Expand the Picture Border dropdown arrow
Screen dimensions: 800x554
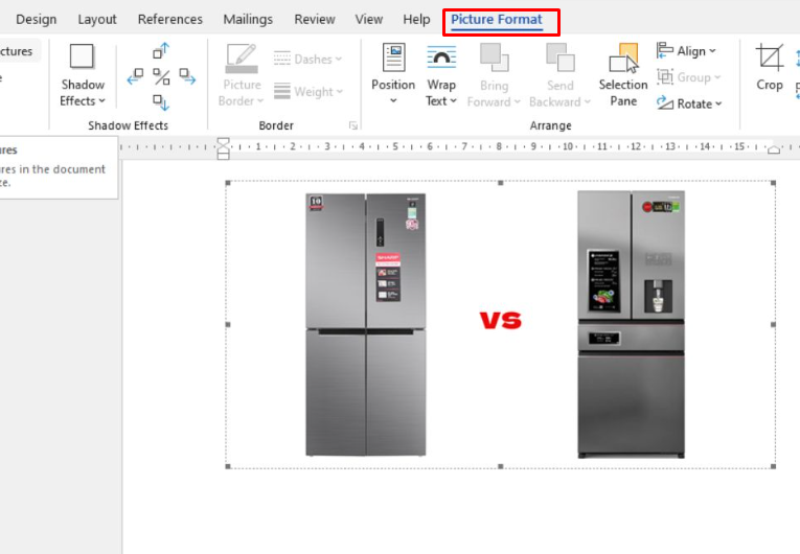(260, 101)
